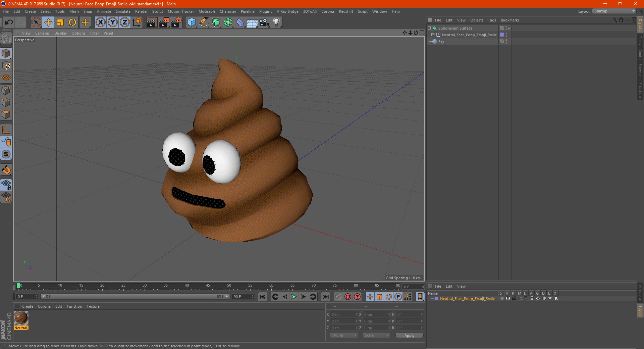Click Make Editable icon
644x349 pixels.
(6, 38)
